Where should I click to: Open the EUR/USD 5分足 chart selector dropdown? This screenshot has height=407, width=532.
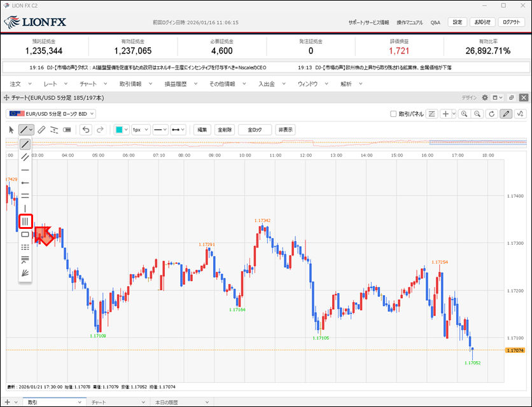tap(51, 114)
